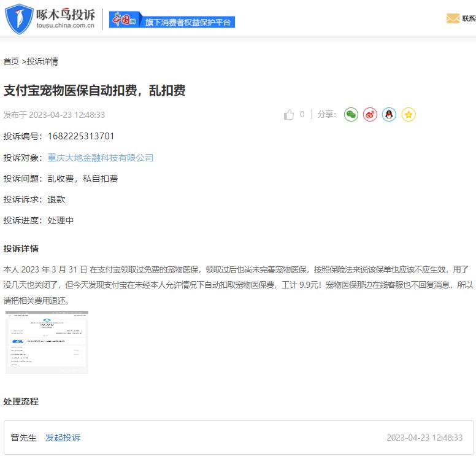Share complaint to Weibo

(370, 115)
